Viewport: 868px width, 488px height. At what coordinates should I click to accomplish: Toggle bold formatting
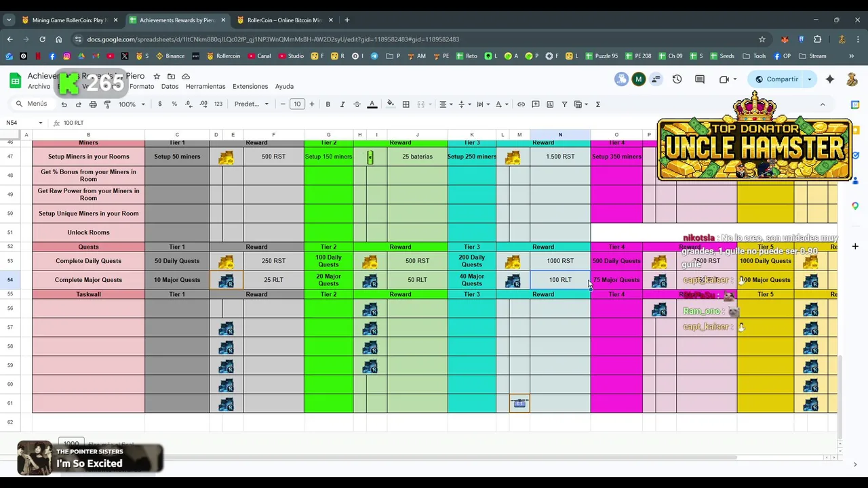click(x=328, y=104)
